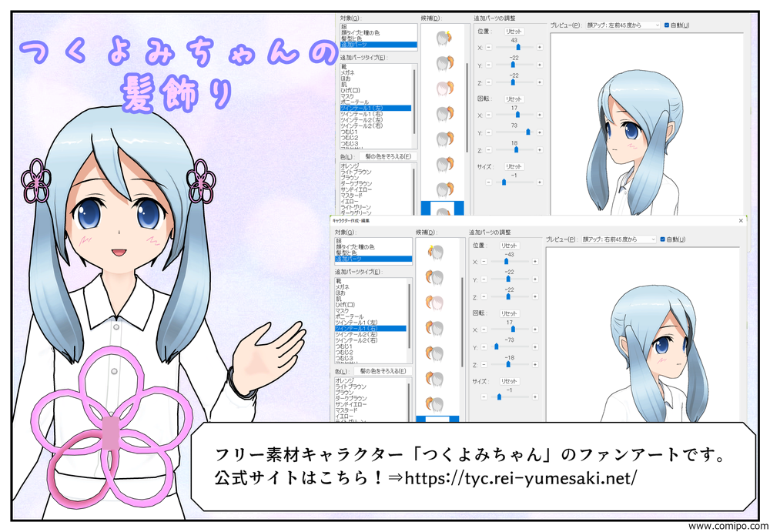The image size is (770, 532).
Task: Increase rotation X in the front dialog
Action: tap(535, 329)
